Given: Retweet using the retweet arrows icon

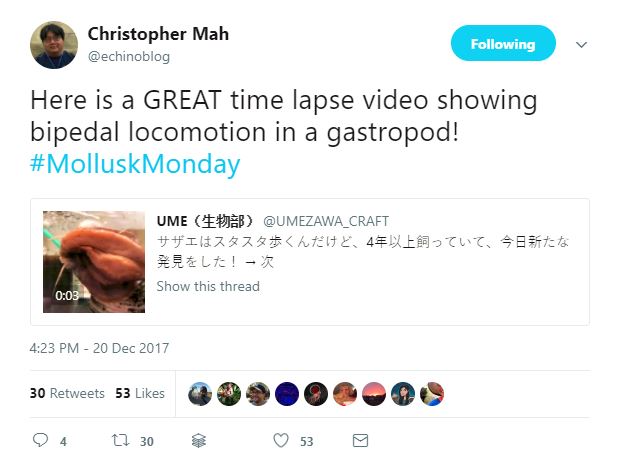Looking at the screenshot, I should click(120, 440).
